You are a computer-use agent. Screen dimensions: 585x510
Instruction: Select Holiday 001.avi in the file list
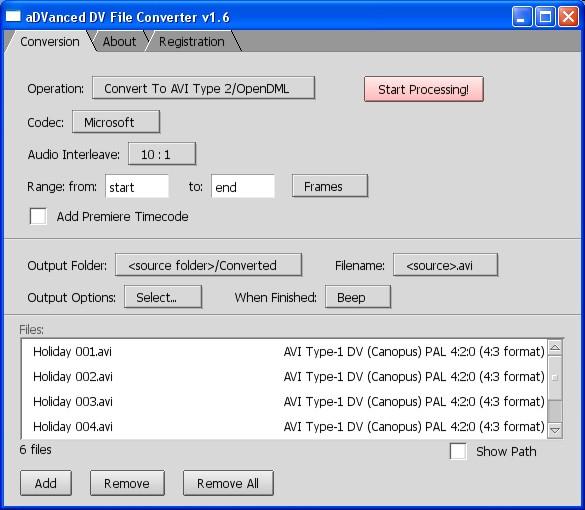coord(284,351)
